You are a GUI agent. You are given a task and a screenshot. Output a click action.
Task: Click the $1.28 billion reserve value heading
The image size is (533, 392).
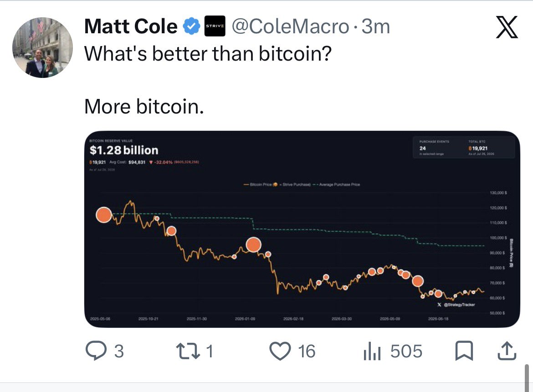[x=124, y=150]
